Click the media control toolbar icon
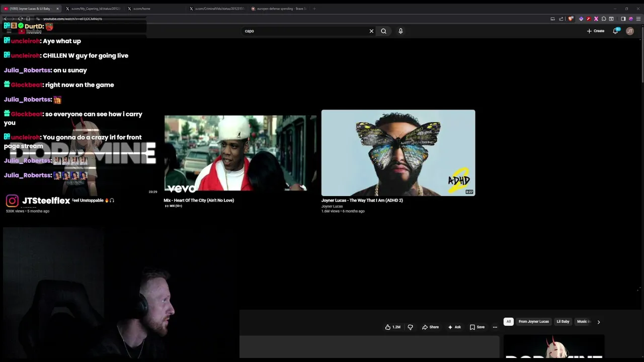Screen dimensions: 644x362 611,19
